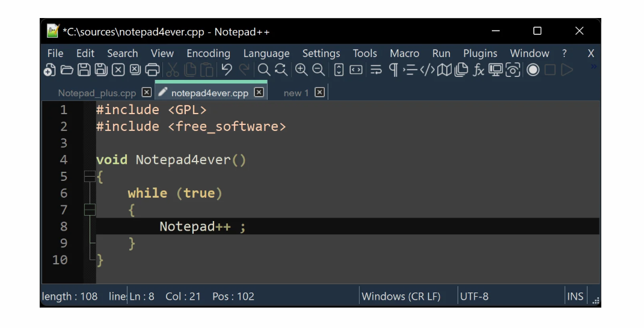This screenshot has width=644, height=328.
Task: Zoom in using the plus magnifier icon
Action: [x=301, y=70]
